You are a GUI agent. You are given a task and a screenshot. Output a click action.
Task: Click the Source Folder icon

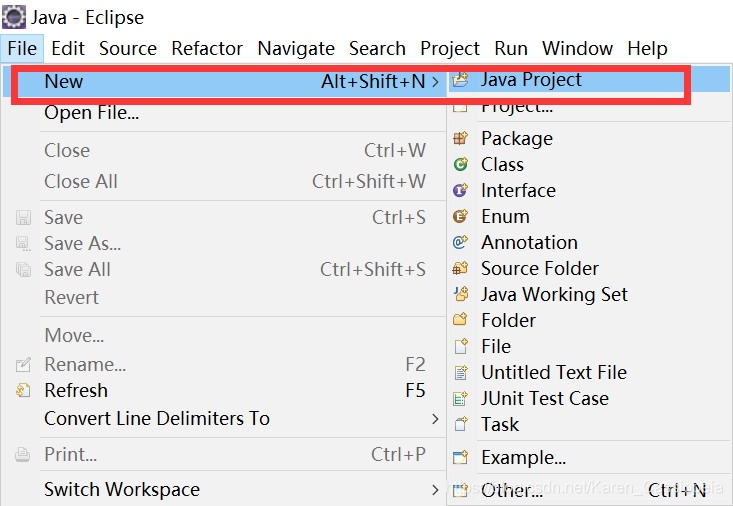coord(460,268)
